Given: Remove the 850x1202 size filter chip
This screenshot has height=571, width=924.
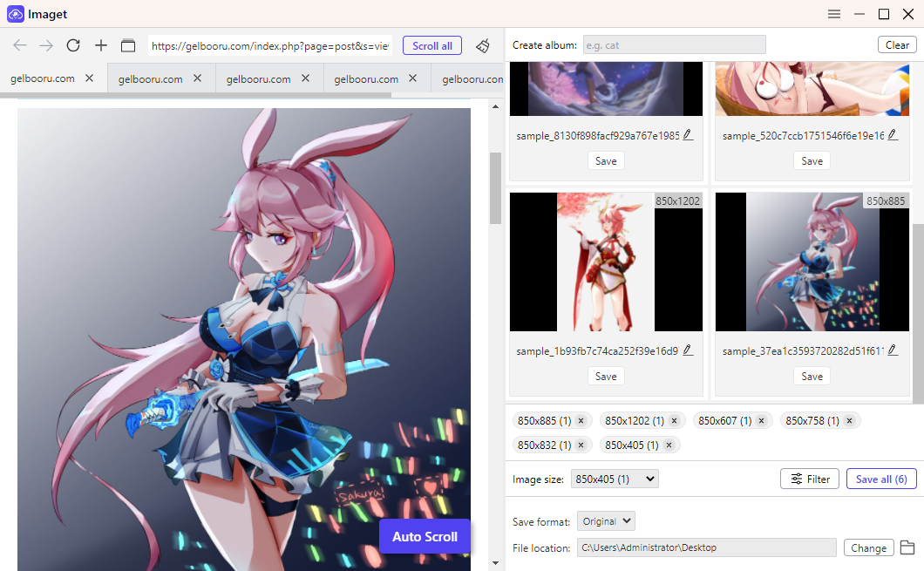Looking at the screenshot, I should (x=674, y=421).
